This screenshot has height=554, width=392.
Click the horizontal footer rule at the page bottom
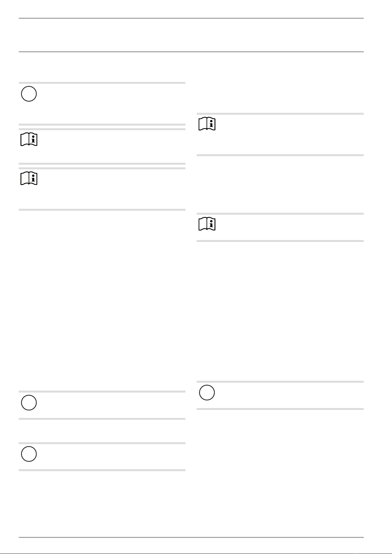191,538
